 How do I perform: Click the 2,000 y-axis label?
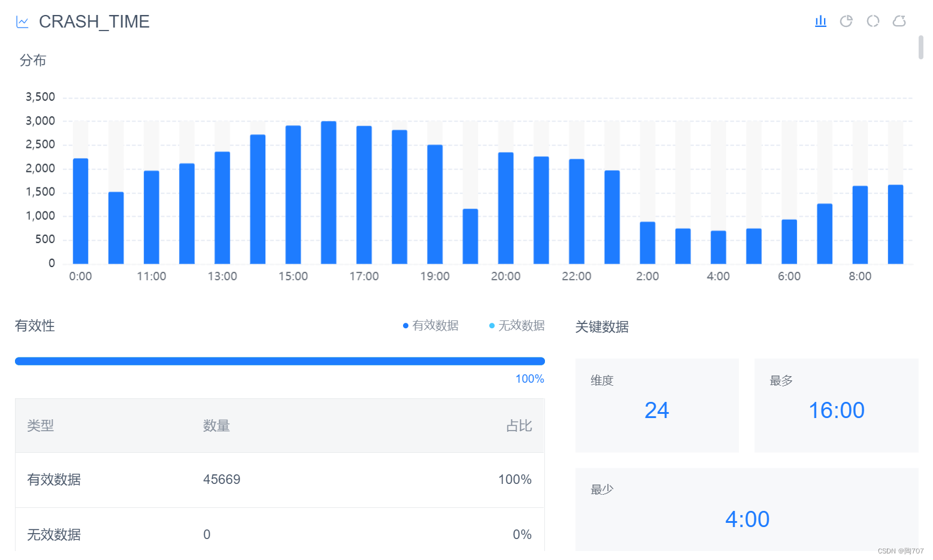pos(40,168)
